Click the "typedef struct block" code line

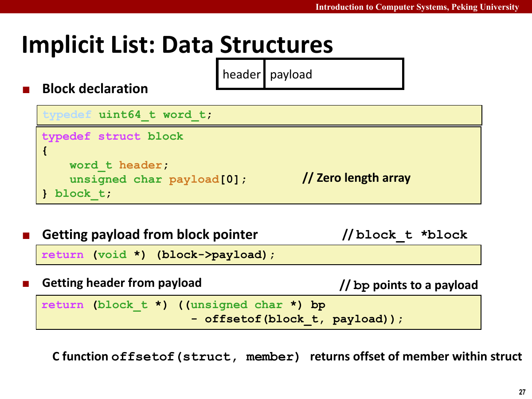tap(113, 136)
